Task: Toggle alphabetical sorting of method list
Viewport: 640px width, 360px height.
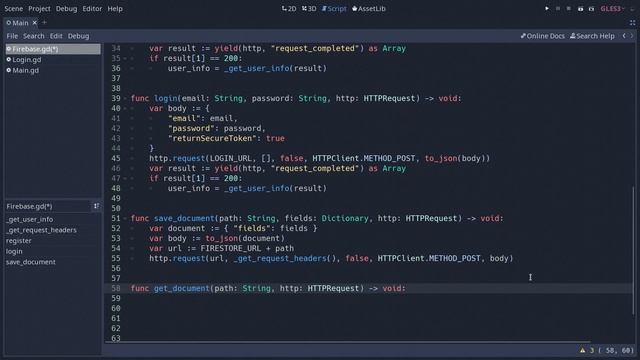Action: tap(96, 206)
